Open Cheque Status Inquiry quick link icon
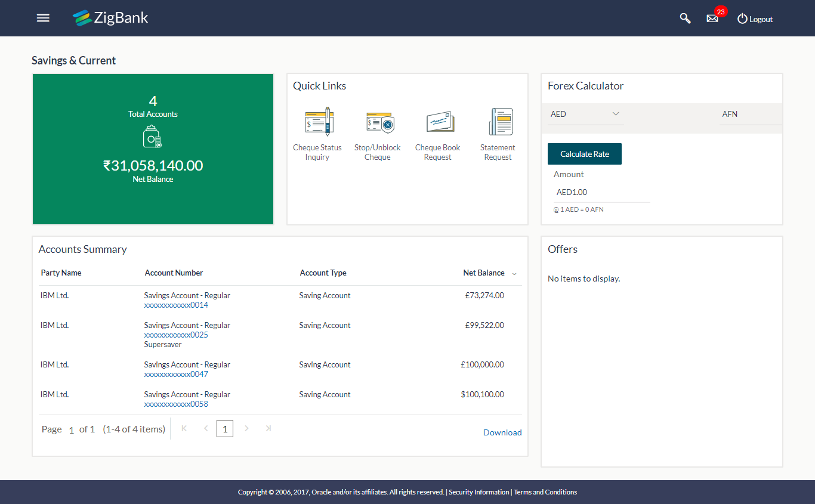This screenshot has height=504, width=815. pos(319,122)
